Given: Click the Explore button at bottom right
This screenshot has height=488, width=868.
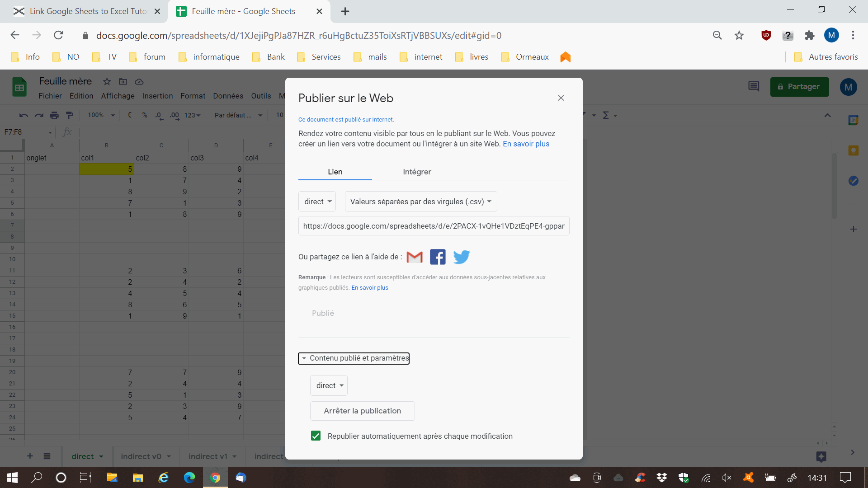Looking at the screenshot, I should [x=821, y=456].
